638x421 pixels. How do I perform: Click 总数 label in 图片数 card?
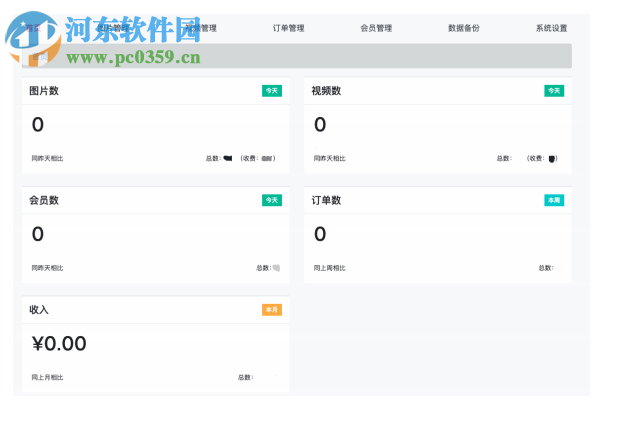(x=213, y=158)
